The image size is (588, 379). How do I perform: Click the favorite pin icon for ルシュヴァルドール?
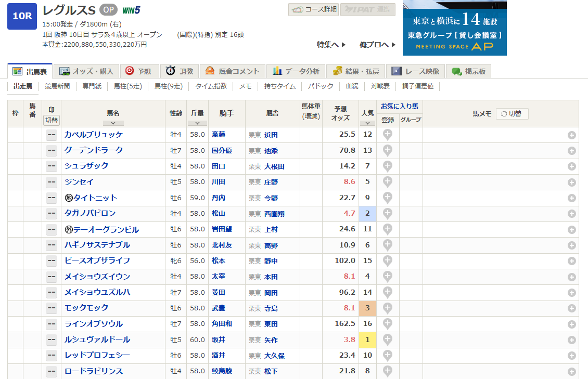click(388, 339)
